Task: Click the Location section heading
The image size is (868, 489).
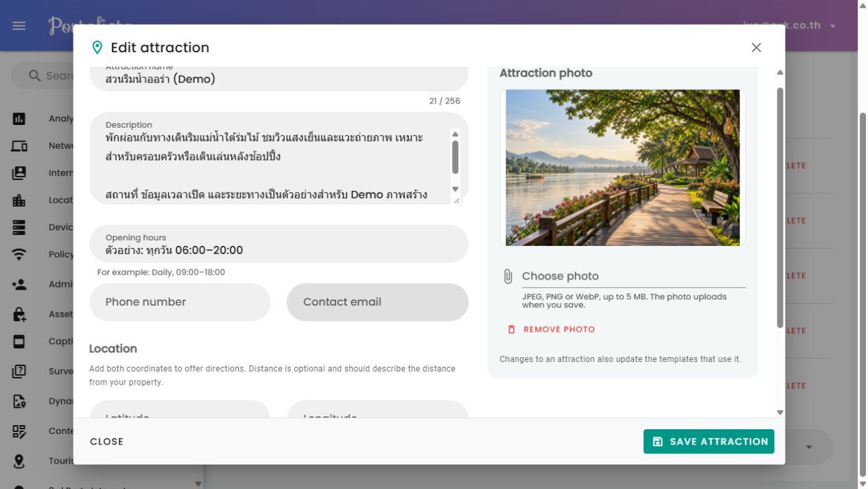Action: [x=113, y=349]
